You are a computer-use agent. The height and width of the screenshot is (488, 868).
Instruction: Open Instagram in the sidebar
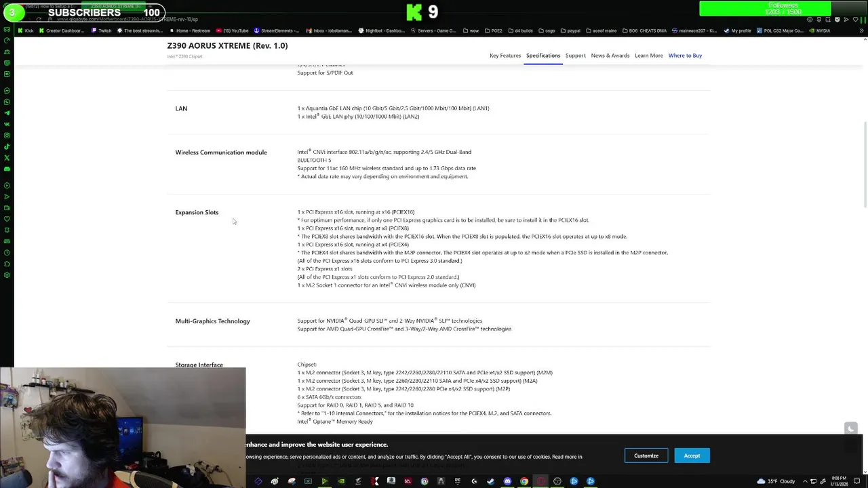[x=7, y=135]
